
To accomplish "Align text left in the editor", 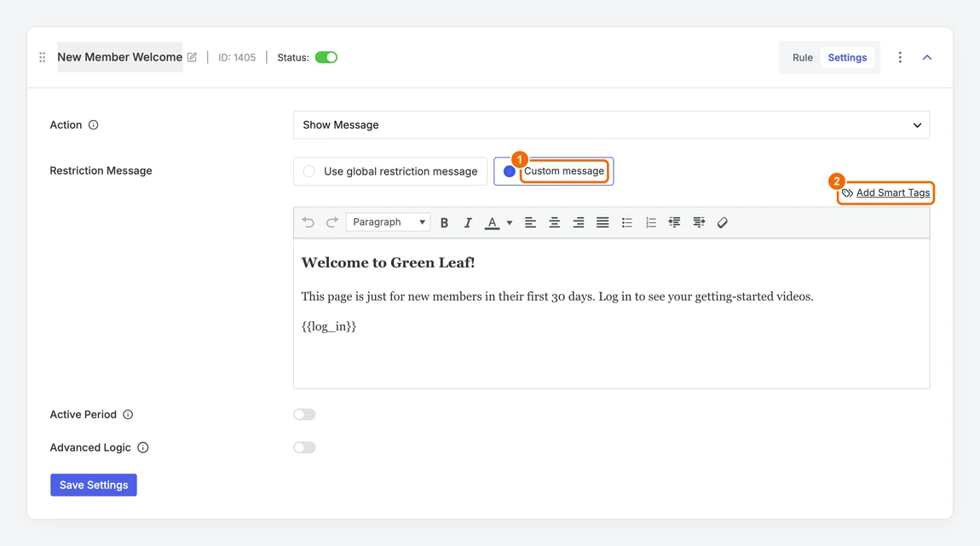I will 530,222.
